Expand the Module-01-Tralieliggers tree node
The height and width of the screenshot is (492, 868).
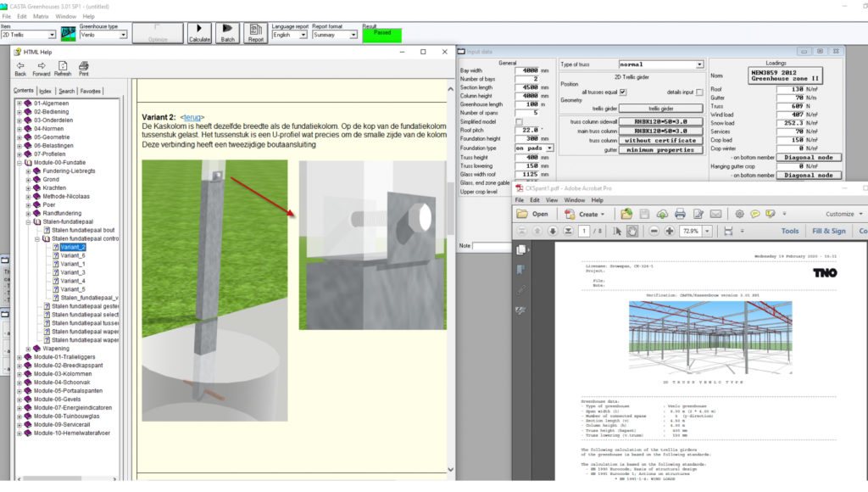(x=19, y=357)
